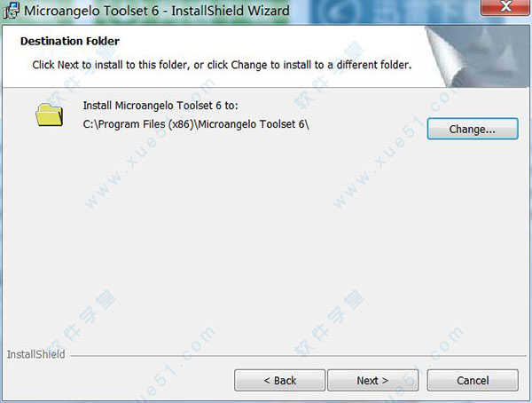
Task: Click the separator line beside InstallShield label
Action: [x=298, y=356]
